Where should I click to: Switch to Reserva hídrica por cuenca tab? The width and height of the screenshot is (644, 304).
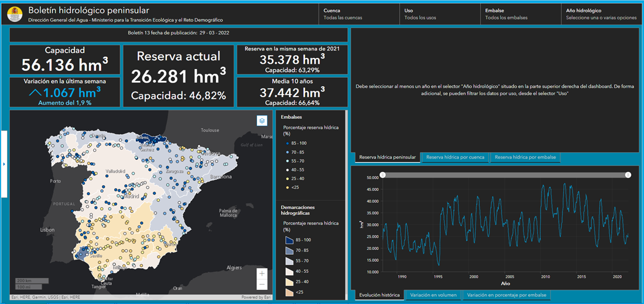point(455,157)
